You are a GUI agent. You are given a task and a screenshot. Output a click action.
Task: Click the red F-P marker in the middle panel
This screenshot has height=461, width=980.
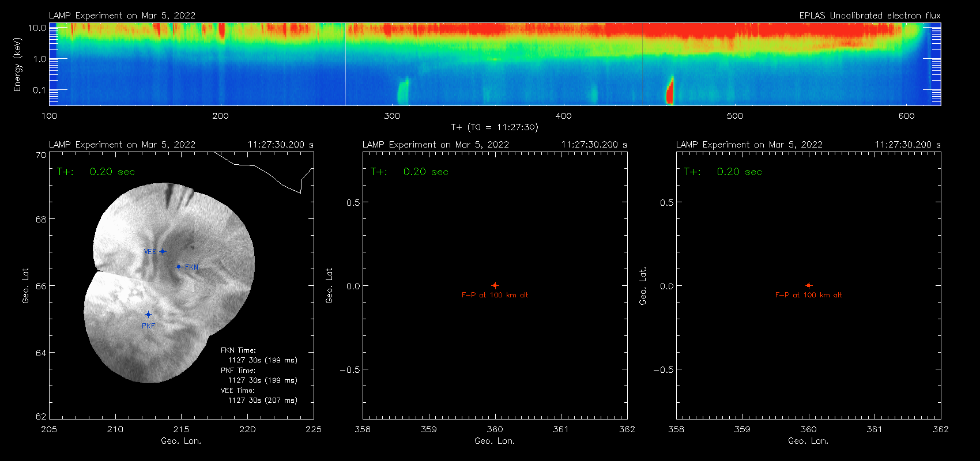tap(495, 285)
